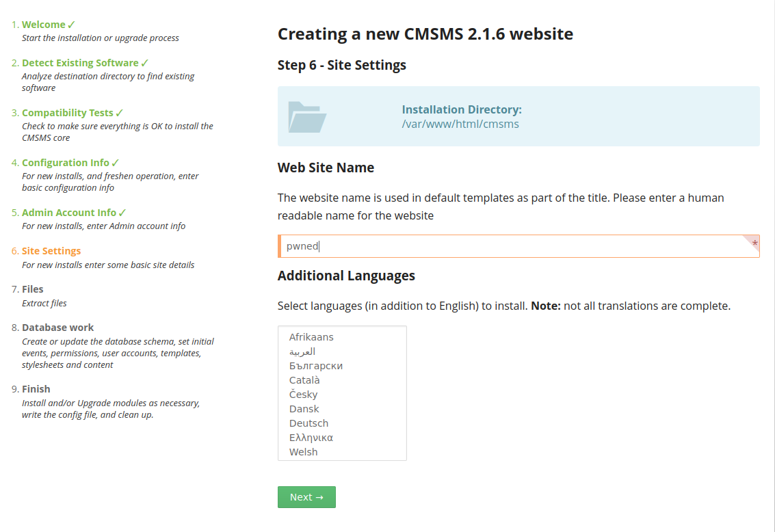
Task: Click the /var/www/html/cmsms directory path
Action: pos(460,124)
